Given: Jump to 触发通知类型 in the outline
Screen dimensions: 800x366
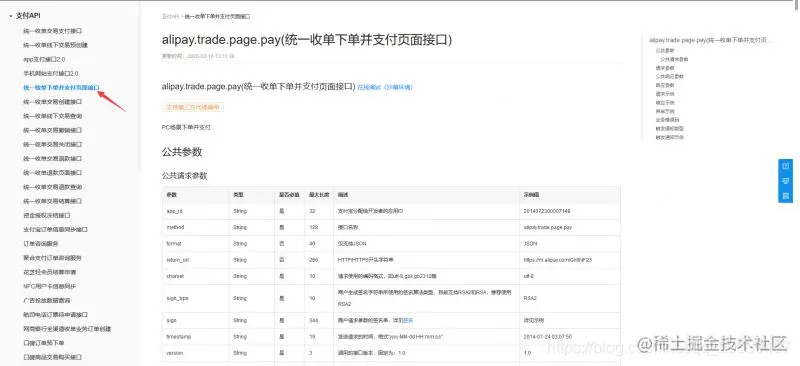Looking at the screenshot, I should 669,129.
